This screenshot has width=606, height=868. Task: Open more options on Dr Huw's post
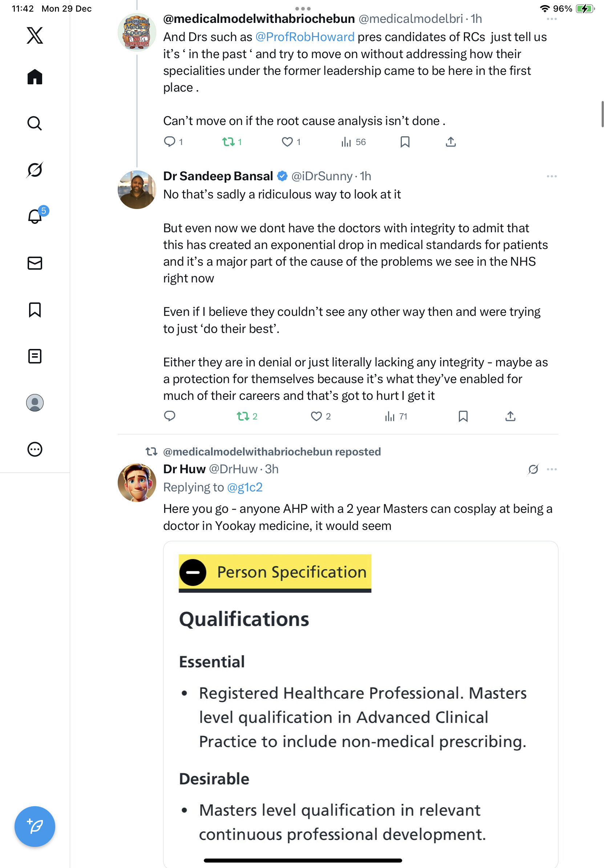pyautogui.click(x=552, y=469)
